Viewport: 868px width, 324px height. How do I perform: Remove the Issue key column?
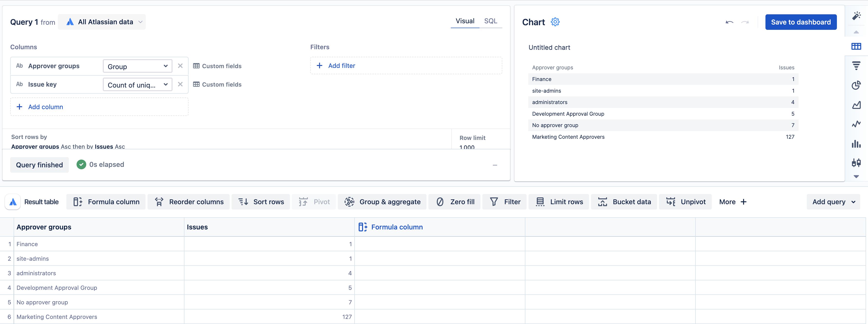pyautogui.click(x=180, y=84)
